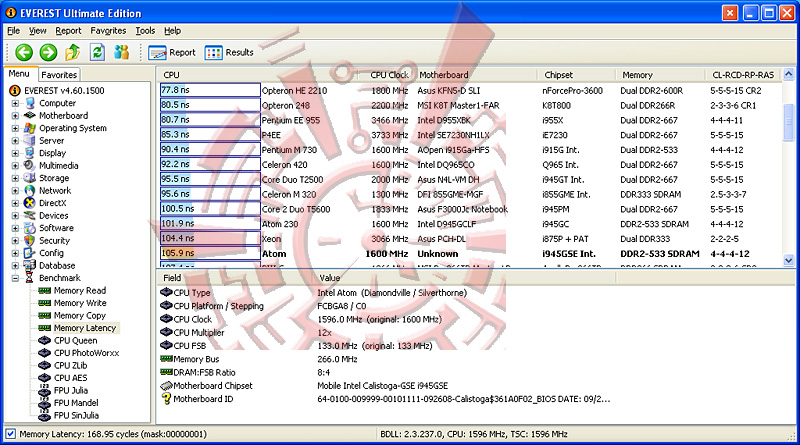This screenshot has height=445, width=800.
Task: Expand the Server tree node
Action: pos(15,140)
